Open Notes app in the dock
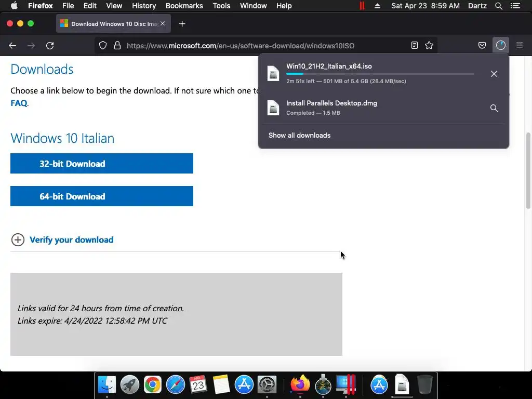This screenshot has width=532, height=399. point(221,385)
